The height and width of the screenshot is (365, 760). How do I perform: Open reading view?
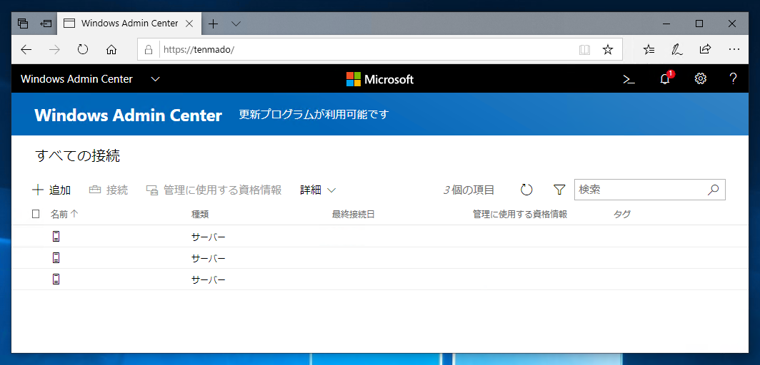[585, 49]
